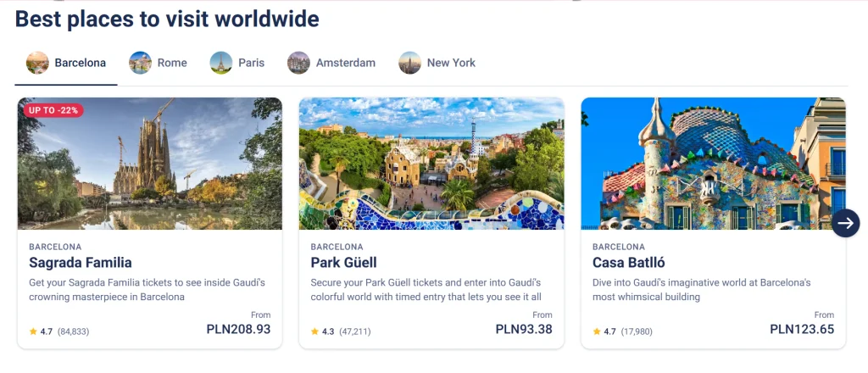This screenshot has height=373, width=868.
Task: Open the New York tab
Action: (x=451, y=63)
